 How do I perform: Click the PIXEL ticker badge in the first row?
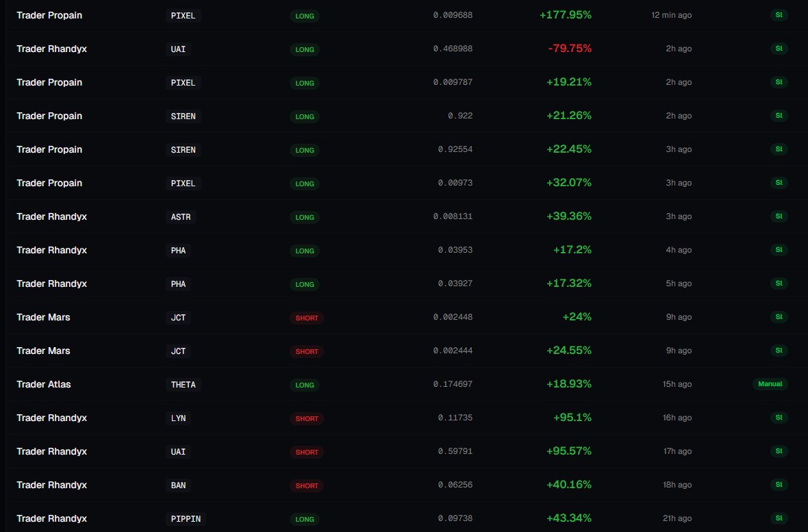click(183, 15)
